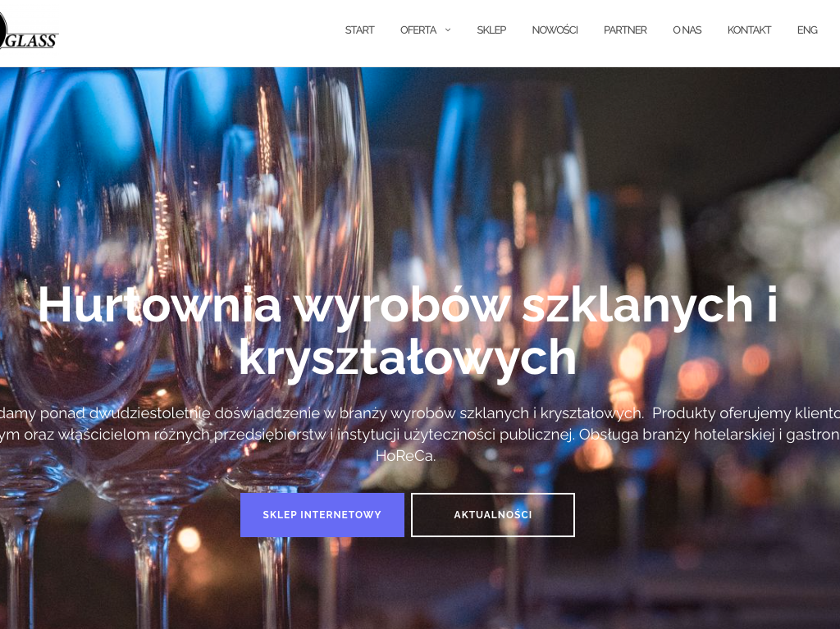
Task: Click the white header bar beside the logo
Action: coord(199,34)
